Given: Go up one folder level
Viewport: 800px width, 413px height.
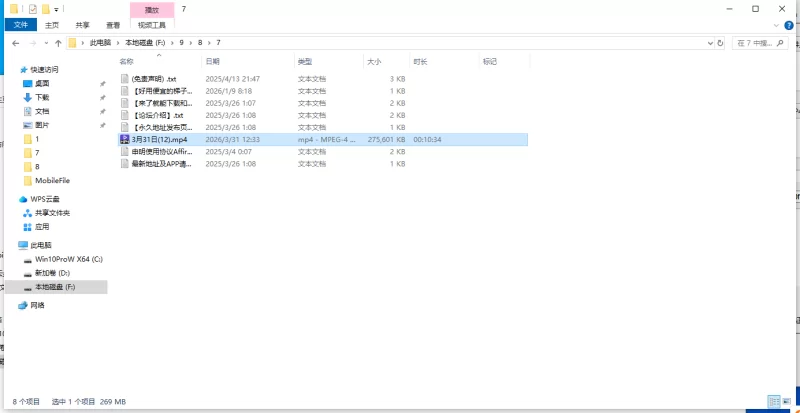Looking at the screenshot, I should (58, 43).
